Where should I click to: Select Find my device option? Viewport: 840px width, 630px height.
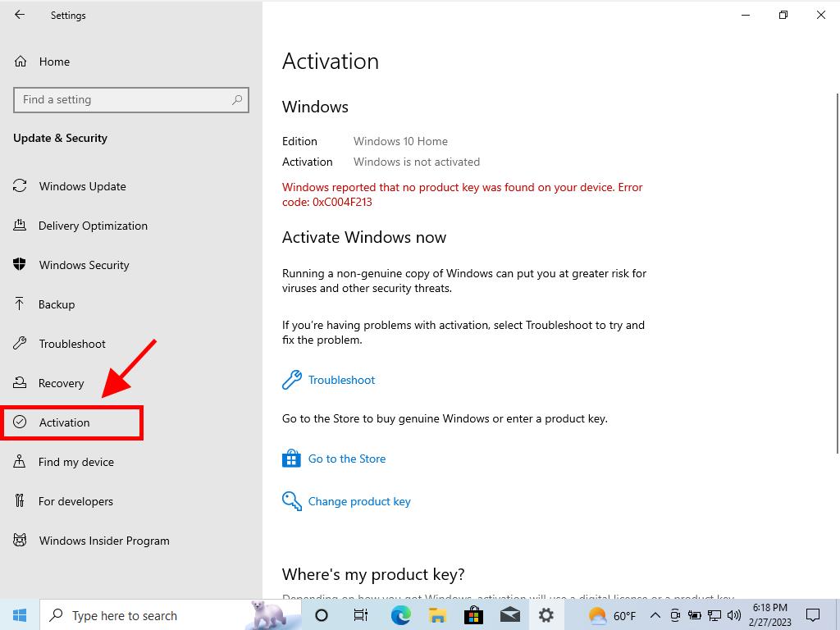coord(75,462)
